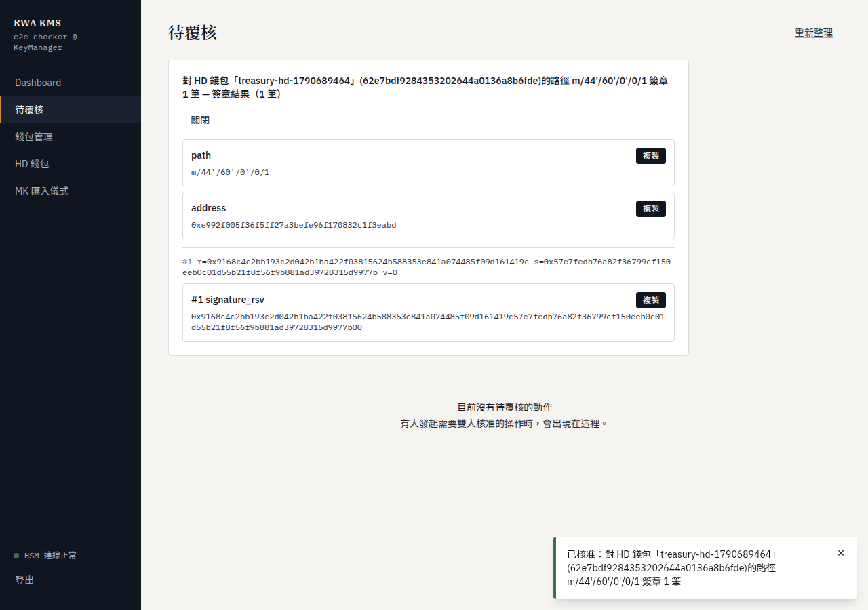Click 重新整理 to refresh
This screenshot has width=868, height=610.
pos(814,33)
